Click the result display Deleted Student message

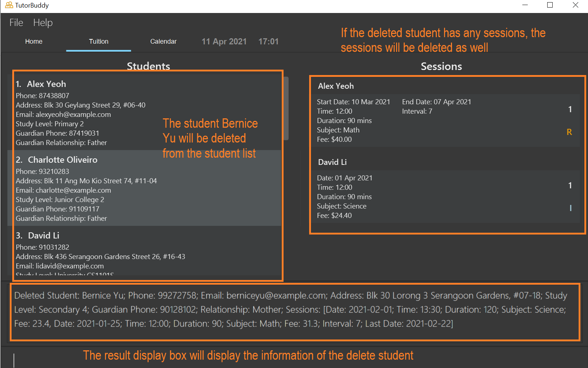[291, 310]
